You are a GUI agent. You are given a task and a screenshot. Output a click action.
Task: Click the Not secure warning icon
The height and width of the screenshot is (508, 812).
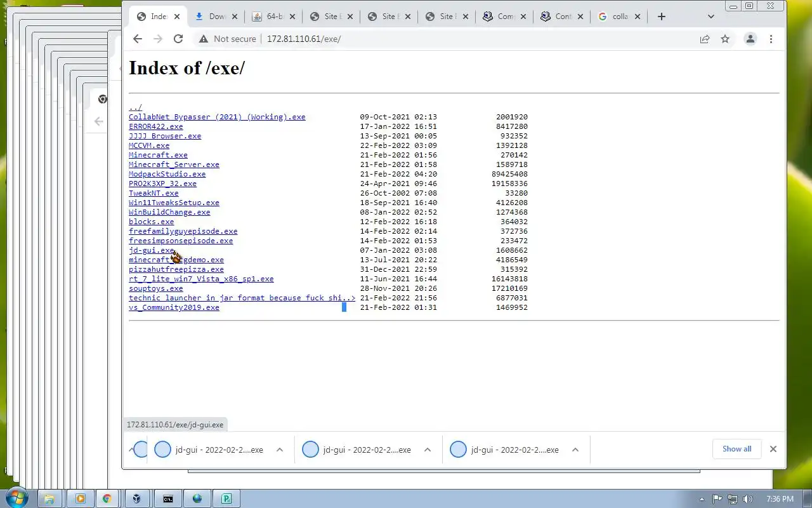(x=203, y=39)
